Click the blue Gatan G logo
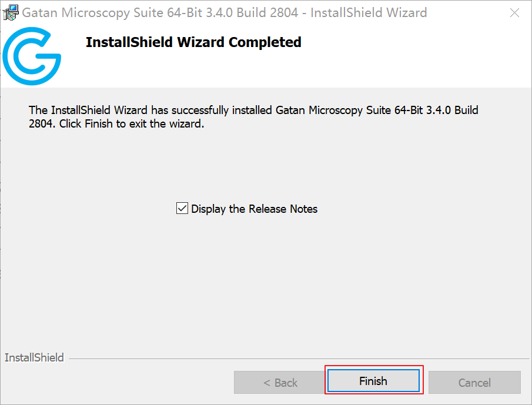The height and width of the screenshot is (405, 532). click(31, 57)
